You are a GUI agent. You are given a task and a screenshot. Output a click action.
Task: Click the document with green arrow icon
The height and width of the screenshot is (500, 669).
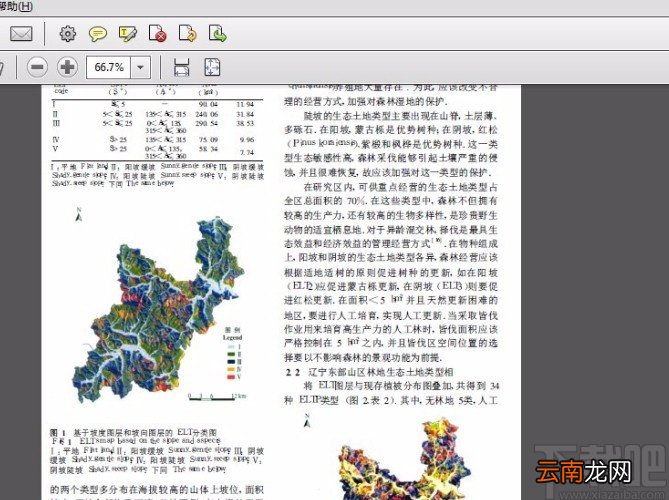pos(218,33)
